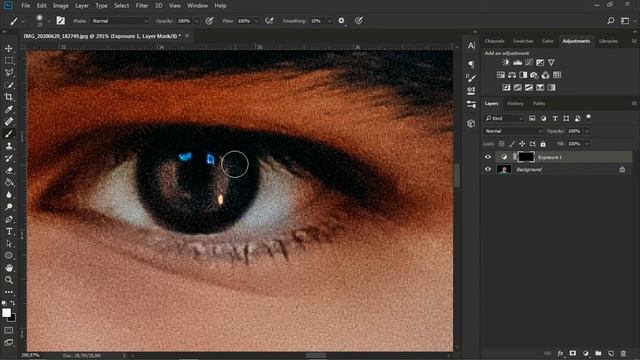Screen dimensions: 640x360
Task: Click the foreground color swatch
Action: tap(6, 313)
